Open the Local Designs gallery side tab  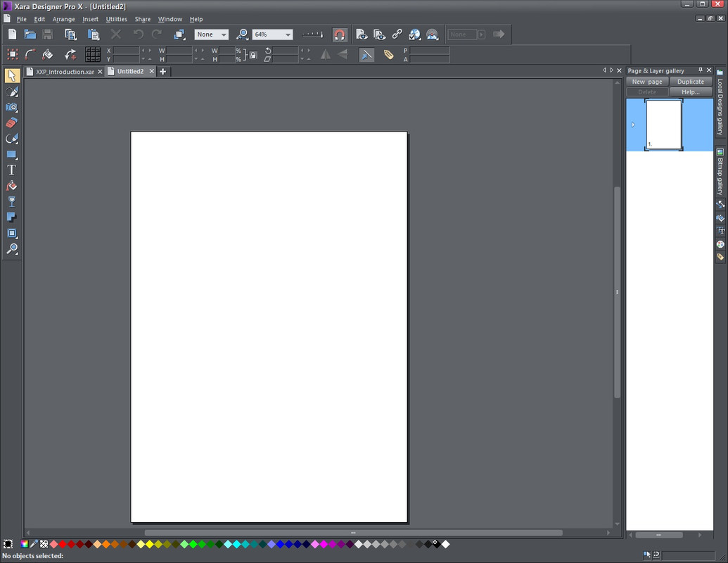click(x=720, y=103)
